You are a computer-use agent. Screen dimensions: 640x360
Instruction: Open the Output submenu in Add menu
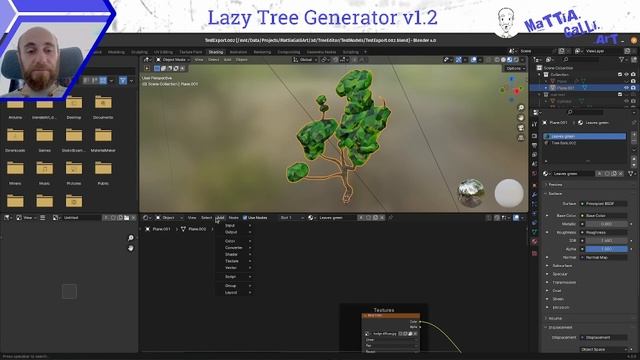tap(234, 232)
